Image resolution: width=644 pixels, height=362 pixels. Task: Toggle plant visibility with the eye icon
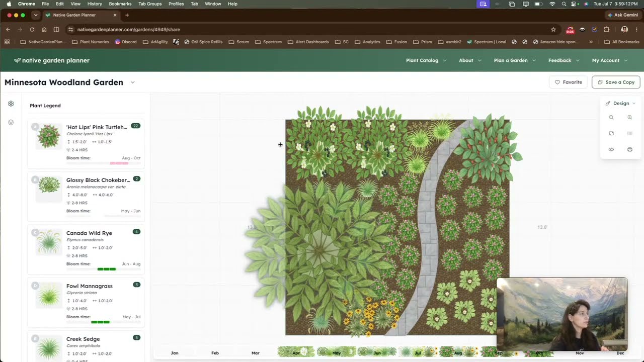611,149
